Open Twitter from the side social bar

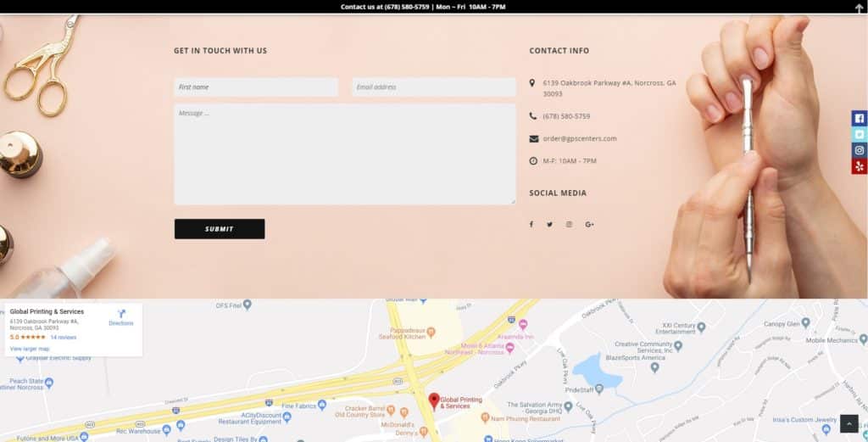coord(860,134)
